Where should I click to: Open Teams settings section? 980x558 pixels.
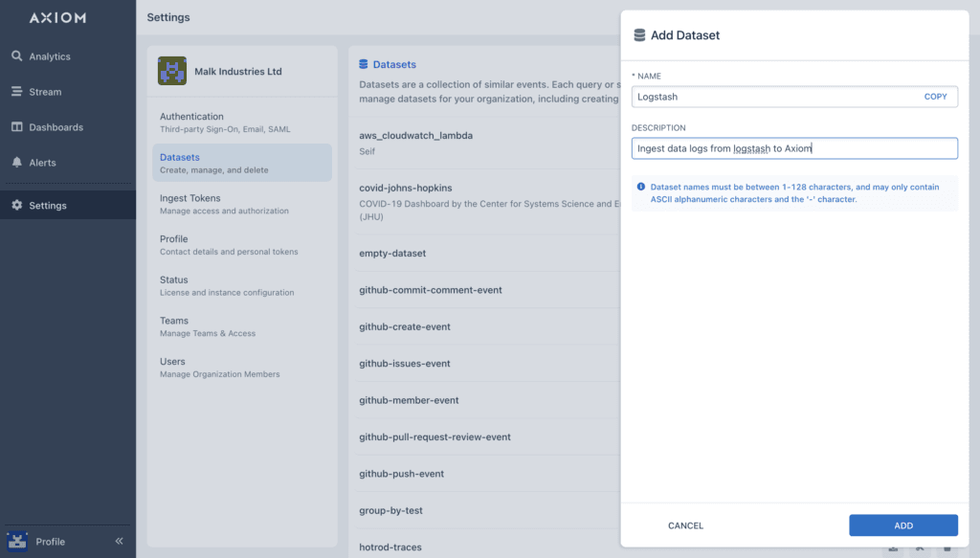tap(242, 326)
